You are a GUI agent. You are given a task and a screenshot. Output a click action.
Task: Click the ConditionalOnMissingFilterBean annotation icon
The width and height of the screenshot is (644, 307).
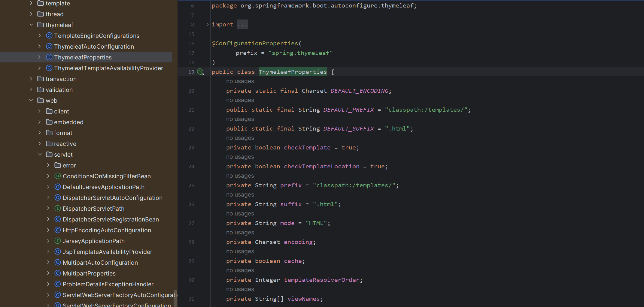click(x=58, y=176)
